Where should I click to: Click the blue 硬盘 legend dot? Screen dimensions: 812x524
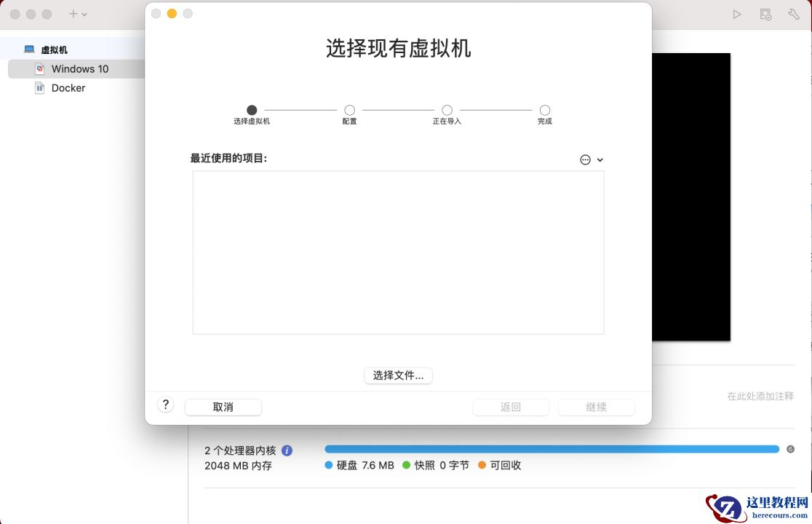328,465
